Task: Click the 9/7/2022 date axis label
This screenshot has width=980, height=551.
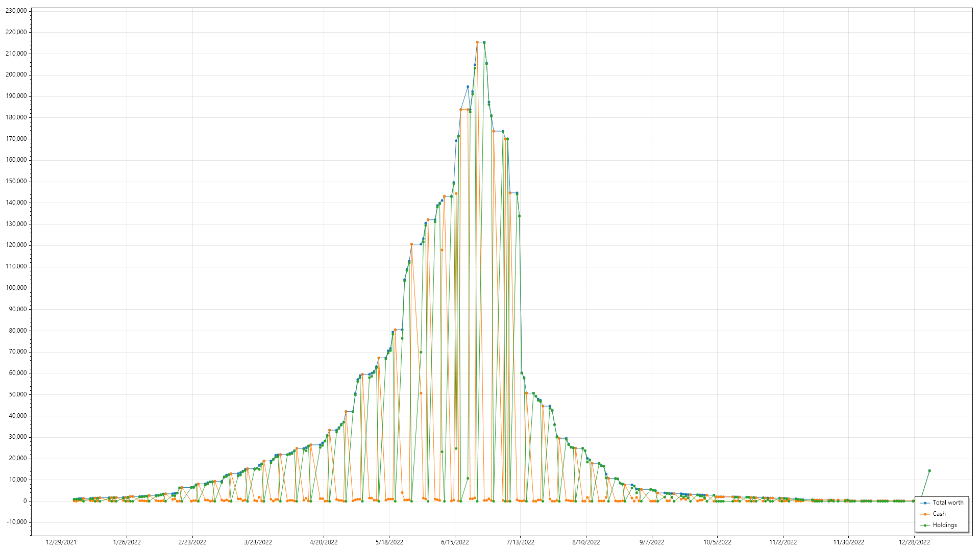Action: pos(651,542)
